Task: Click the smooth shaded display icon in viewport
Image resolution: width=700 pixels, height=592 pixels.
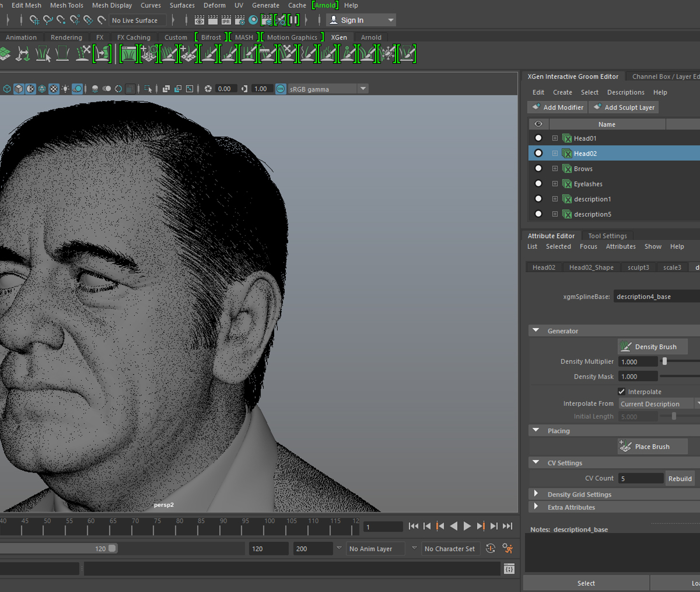Action: coord(18,89)
